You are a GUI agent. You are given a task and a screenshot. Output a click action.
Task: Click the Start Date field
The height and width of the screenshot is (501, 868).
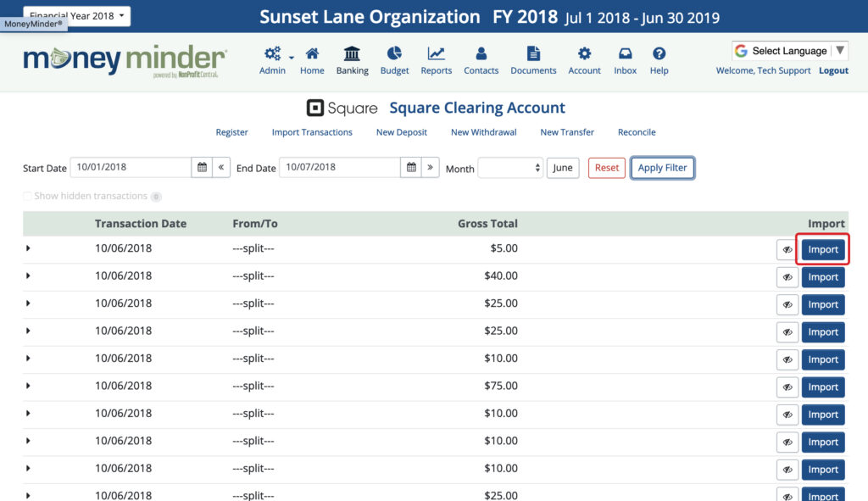131,167
